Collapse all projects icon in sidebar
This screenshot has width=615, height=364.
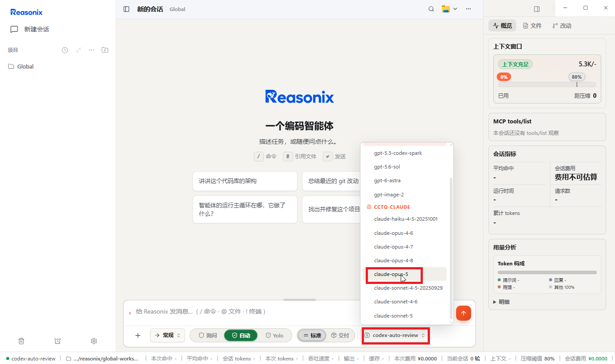(78, 50)
